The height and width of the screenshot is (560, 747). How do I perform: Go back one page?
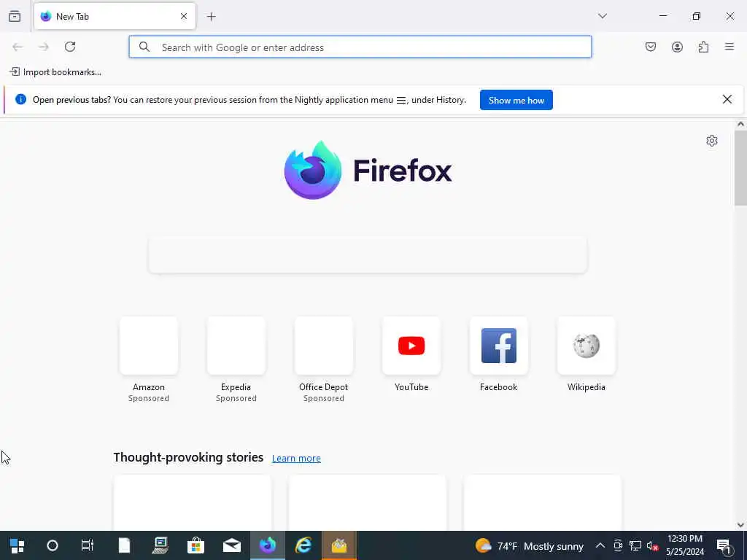click(18, 47)
